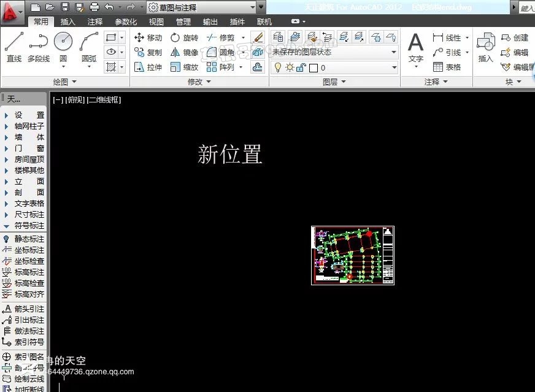Select the 直线 (Line) drawing tool
The height and width of the screenshot is (392, 535).
click(14, 47)
